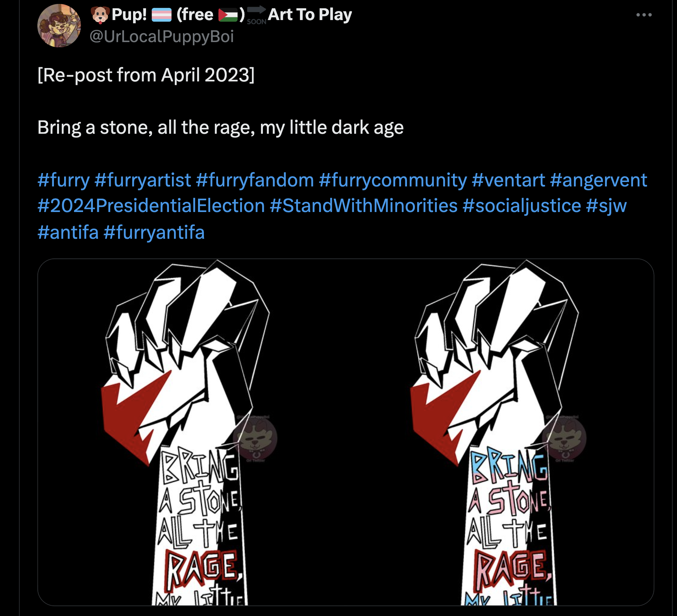Open the tweet's three-dot More menu
This screenshot has height=616, width=677.
(x=644, y=15)
